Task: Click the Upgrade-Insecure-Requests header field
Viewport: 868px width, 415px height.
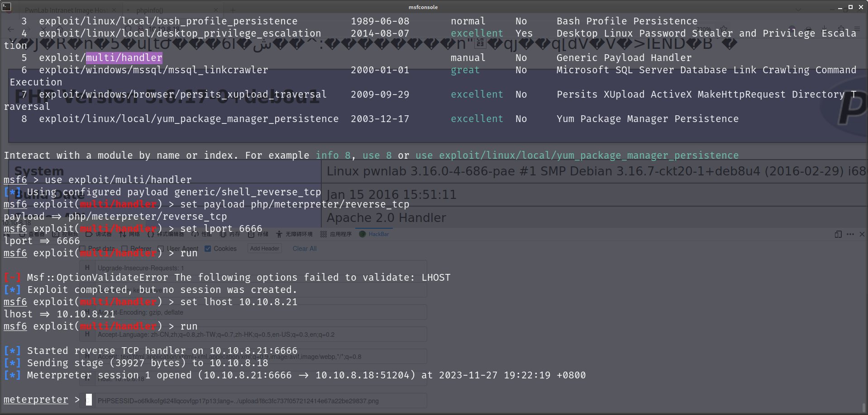Action: pos(261,268)
